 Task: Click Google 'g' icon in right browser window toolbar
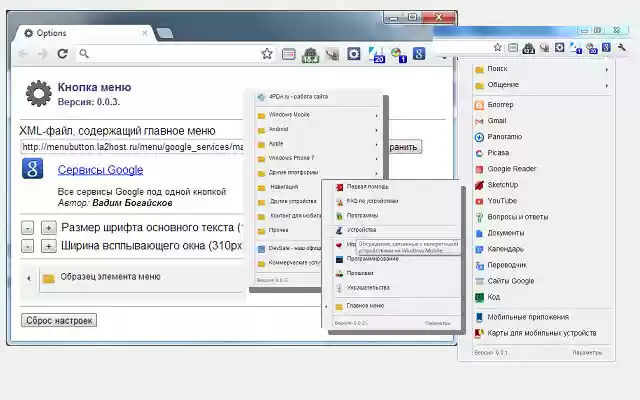click(606, 47)
